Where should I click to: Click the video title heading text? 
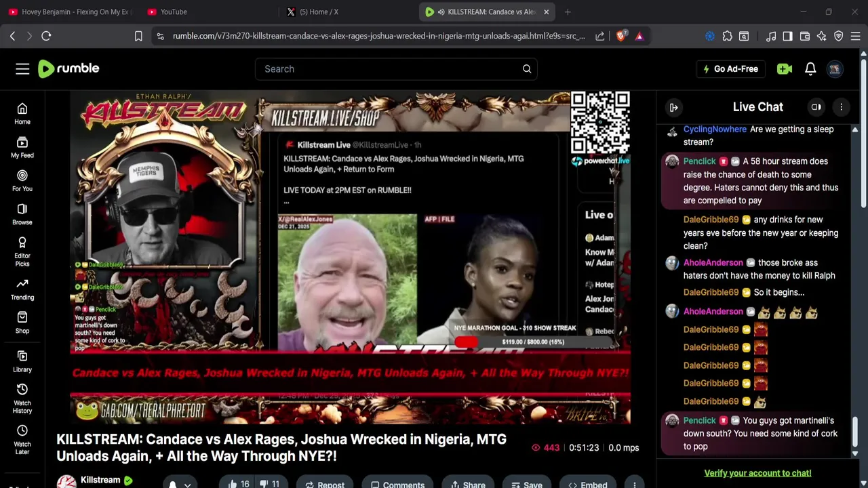[281, 447]
